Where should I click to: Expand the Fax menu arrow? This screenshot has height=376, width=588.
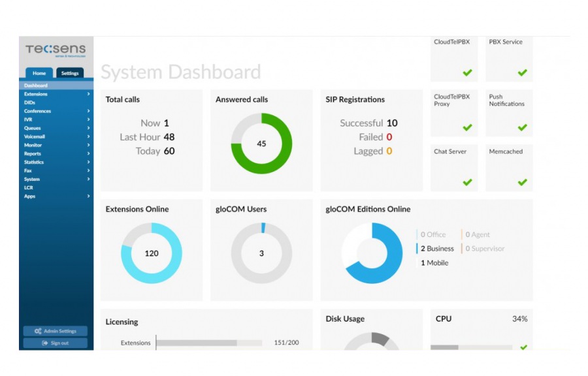(88, 170)
